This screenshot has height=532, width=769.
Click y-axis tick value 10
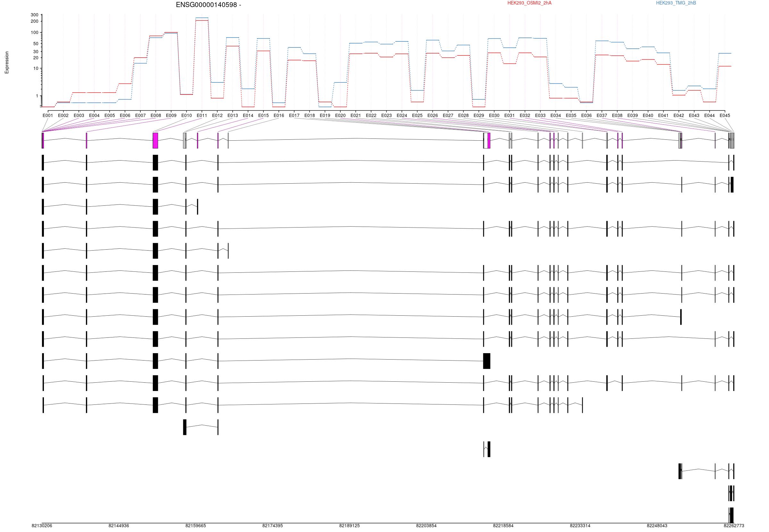click(36, 69)
